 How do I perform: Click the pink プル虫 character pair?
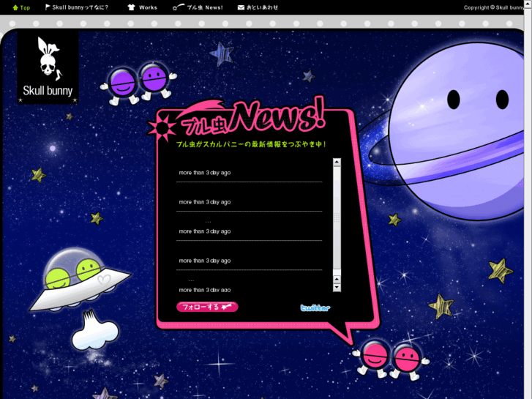(391, 359)
